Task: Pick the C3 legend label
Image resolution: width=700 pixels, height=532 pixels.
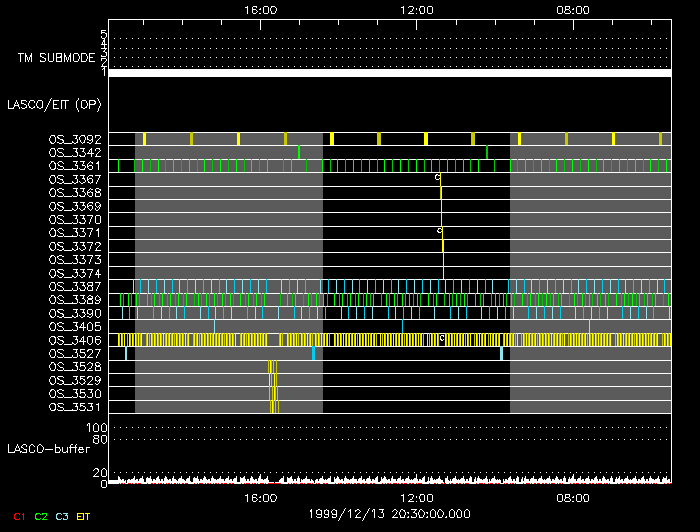Action: [x=61, y=516]
